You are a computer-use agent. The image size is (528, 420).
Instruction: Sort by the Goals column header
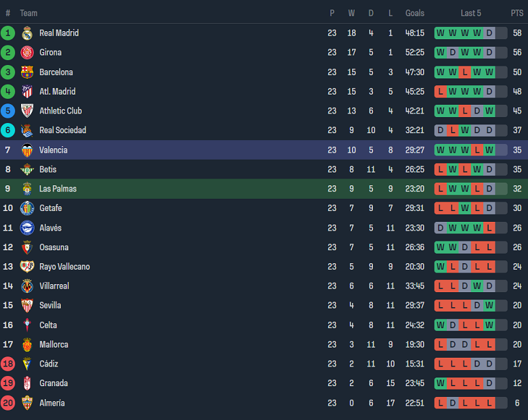point(415,13)
